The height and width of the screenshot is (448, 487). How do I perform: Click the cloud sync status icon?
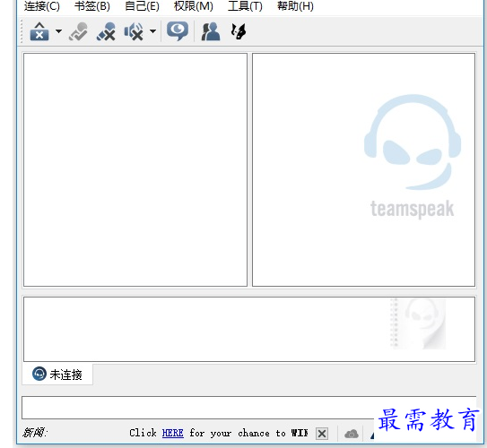[352, 434]
